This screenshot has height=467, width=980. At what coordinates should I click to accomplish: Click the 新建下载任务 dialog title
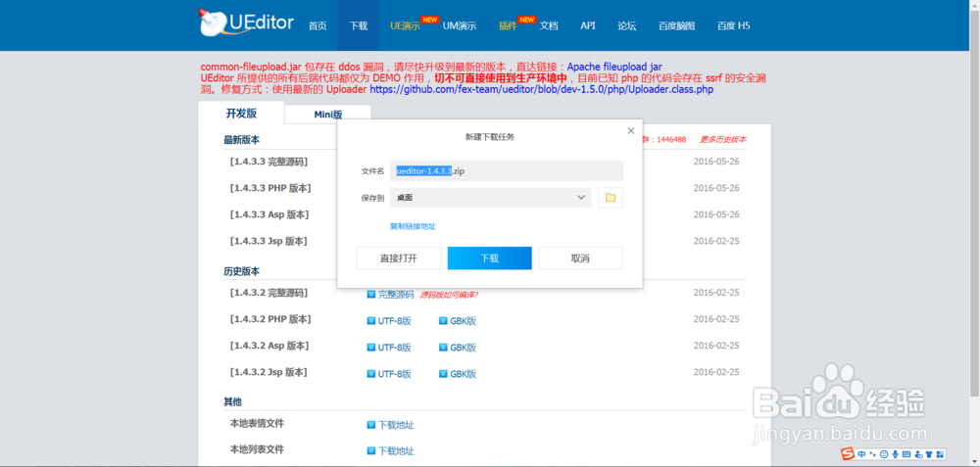click(x=489, y=137)
